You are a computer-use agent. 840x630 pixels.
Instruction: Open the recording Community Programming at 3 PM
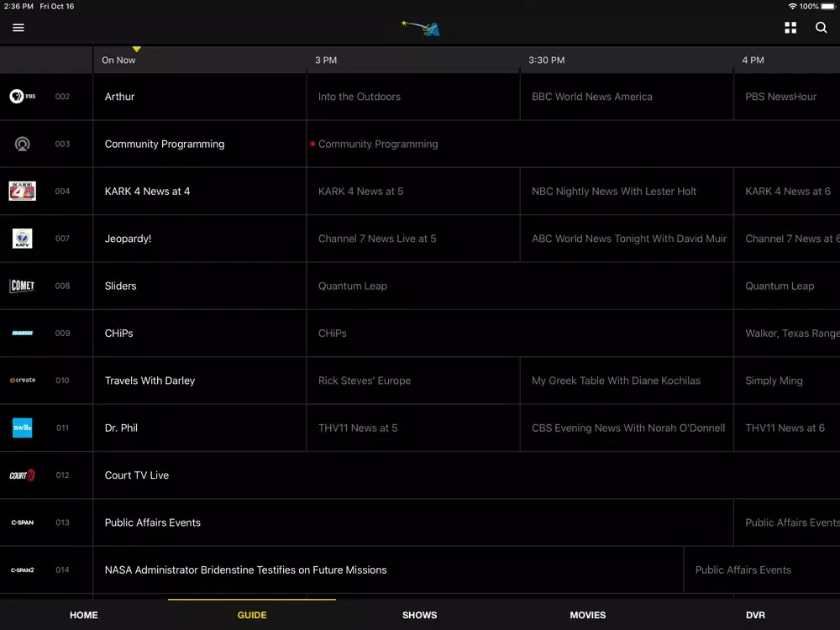pyautogui.click(x=573, y=144)
